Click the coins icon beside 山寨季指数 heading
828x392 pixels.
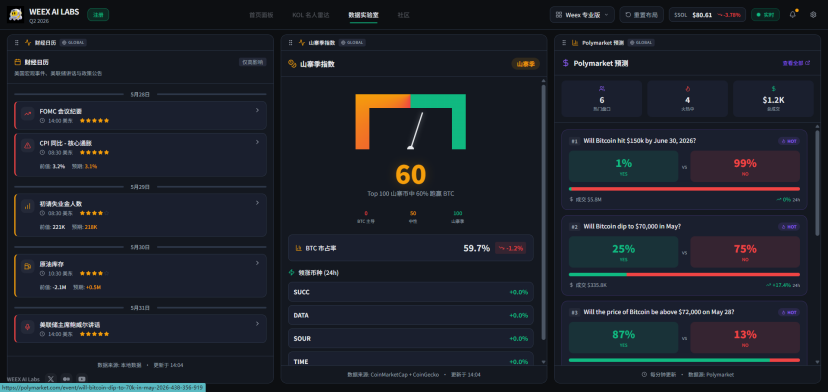pyautogui.click(x=292, y=64)
